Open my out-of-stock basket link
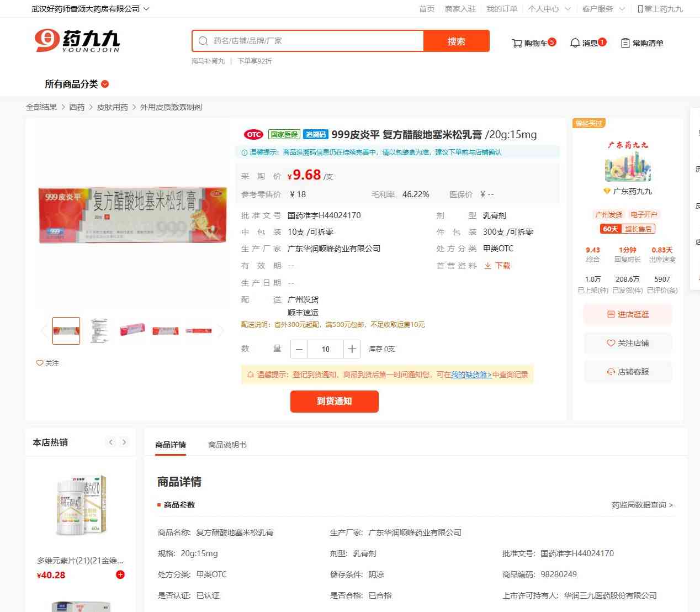 471,374
